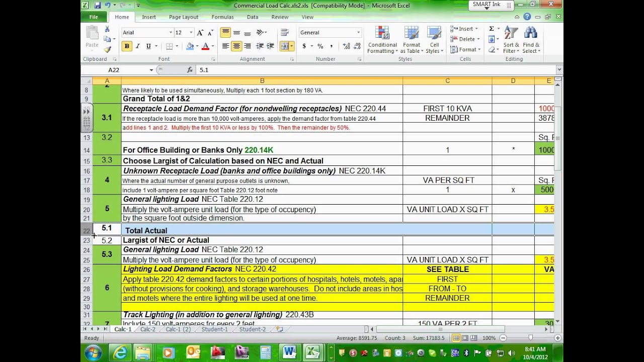Click the zoom slider in status bar
Viewport: 644px width, 362px height.
tap(530, 338)
